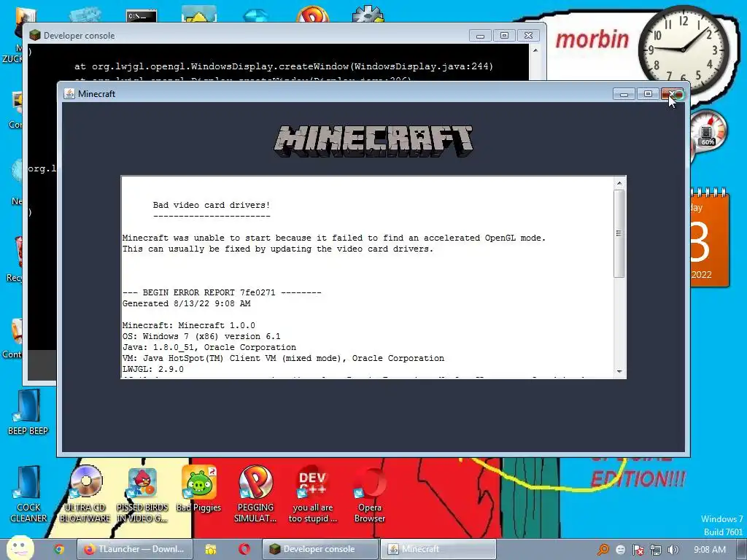Click the round face tray icon
Screen dimensions: 747x560
tap(620, 550)
